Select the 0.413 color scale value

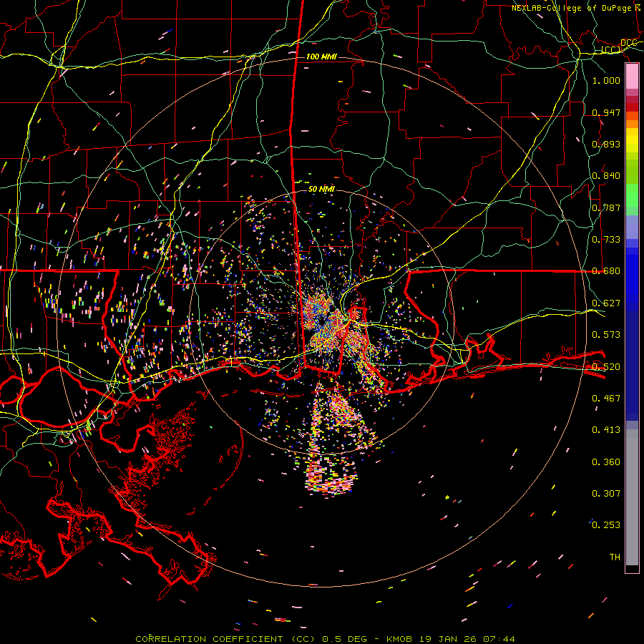coord(606,430)
